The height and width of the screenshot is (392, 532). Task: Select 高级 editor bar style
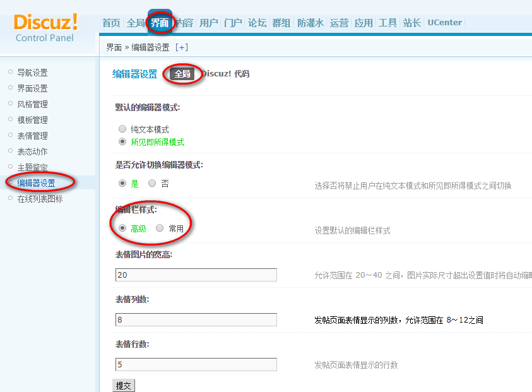pyautogui.click(x=122, y=228)
